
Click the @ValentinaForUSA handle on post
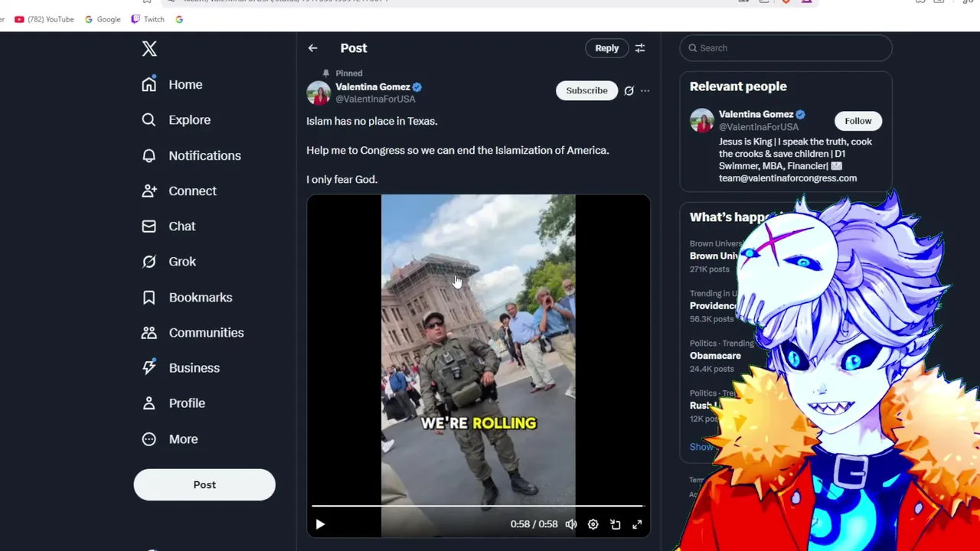(x=375, y=99)
